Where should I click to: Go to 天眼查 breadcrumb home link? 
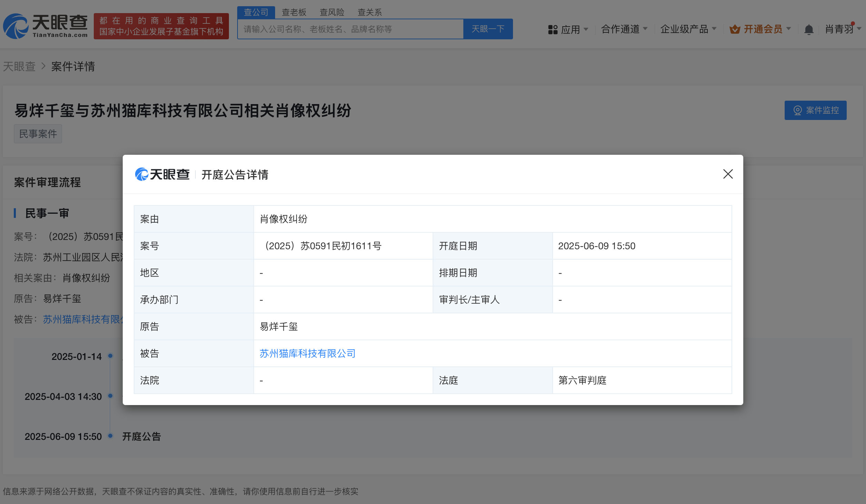click(x=19, y=66)
